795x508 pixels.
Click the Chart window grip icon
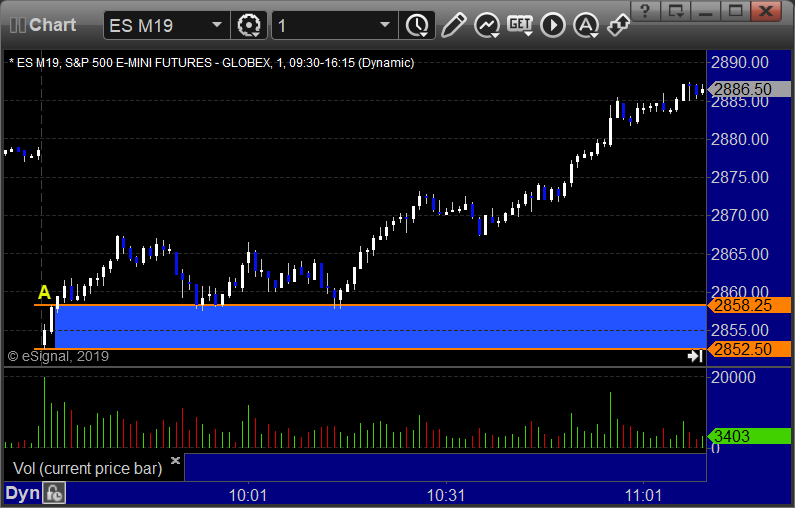click(x=17, y=25)
